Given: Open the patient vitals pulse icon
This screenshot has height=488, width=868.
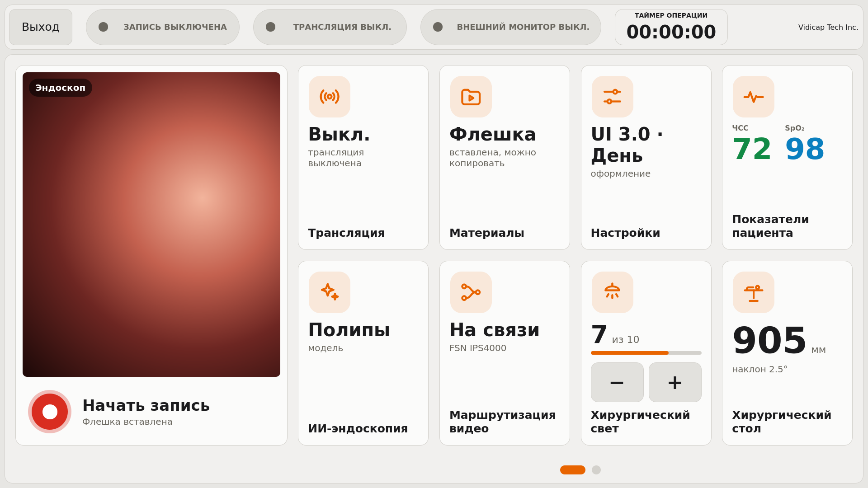Looking at the screenshot, I should click(754, 97).
